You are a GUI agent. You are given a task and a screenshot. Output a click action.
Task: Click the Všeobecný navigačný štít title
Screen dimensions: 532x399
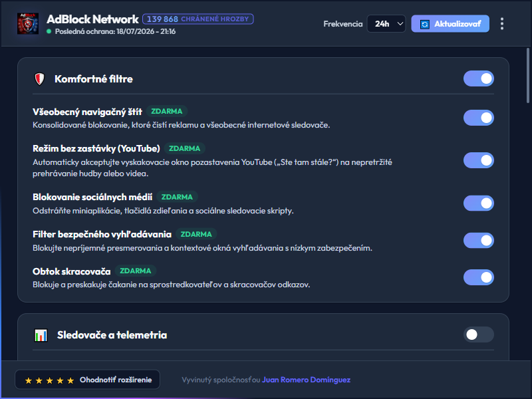click(x=87, y=112)
